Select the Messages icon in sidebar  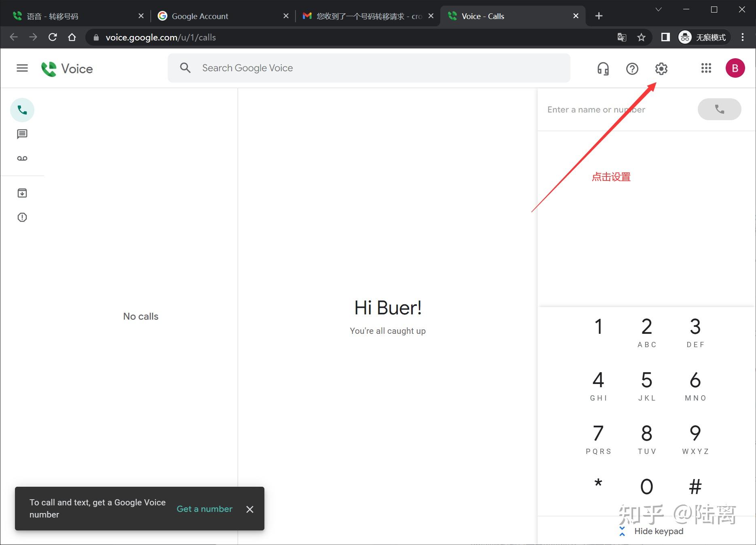coord(22,134)
